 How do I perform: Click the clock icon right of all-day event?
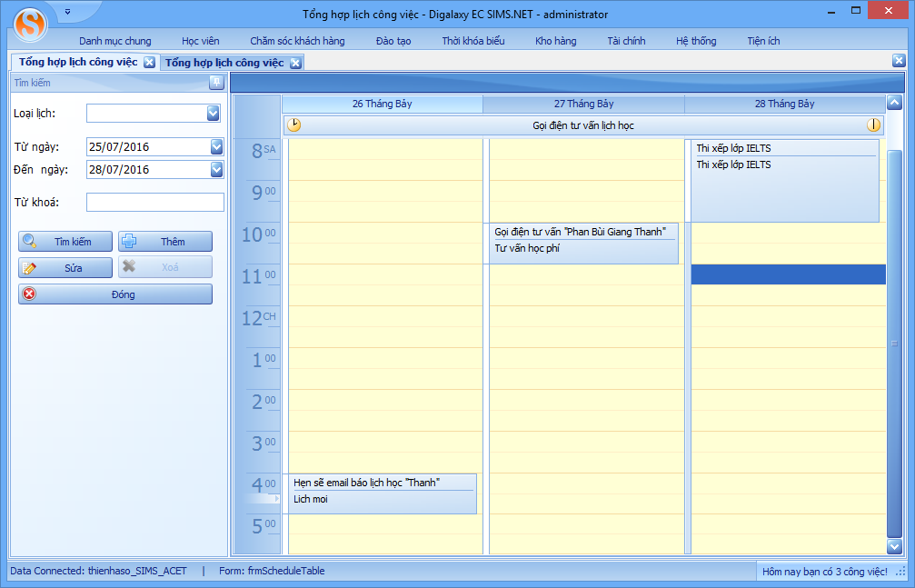(x=873, y=125)
